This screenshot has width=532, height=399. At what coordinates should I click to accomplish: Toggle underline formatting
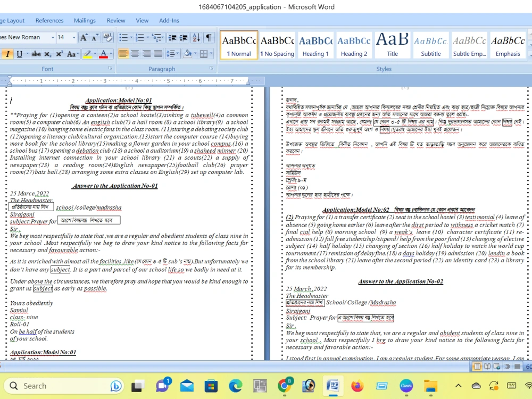click(19, 54)
